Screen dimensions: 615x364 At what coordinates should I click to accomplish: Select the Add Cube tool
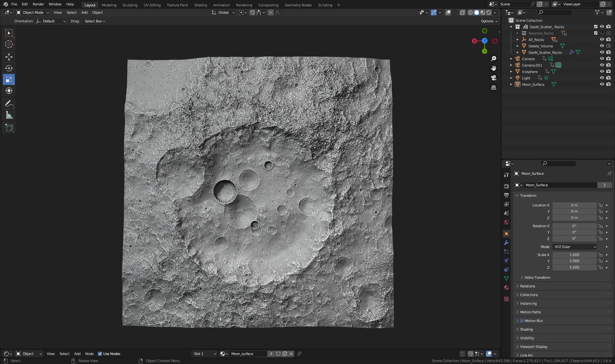(9, 127)
